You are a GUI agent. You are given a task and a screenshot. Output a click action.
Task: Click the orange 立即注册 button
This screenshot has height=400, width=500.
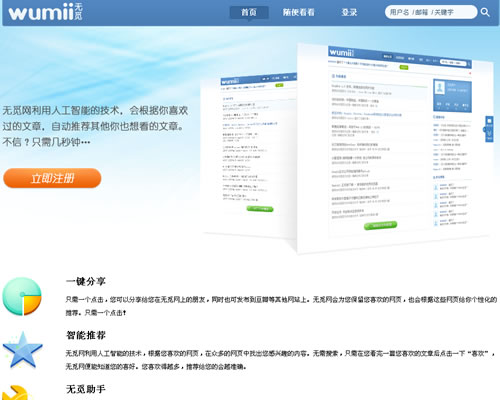coord(52,178)
